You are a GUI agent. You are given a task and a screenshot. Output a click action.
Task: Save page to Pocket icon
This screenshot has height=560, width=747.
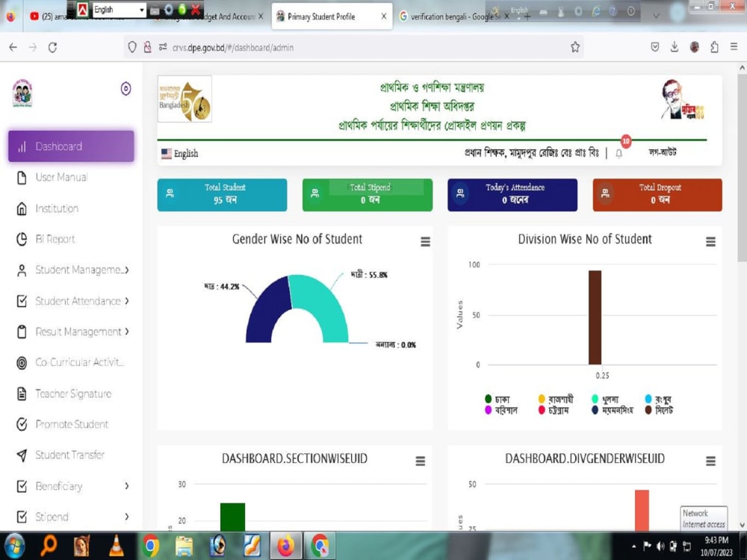coord(655,46)
